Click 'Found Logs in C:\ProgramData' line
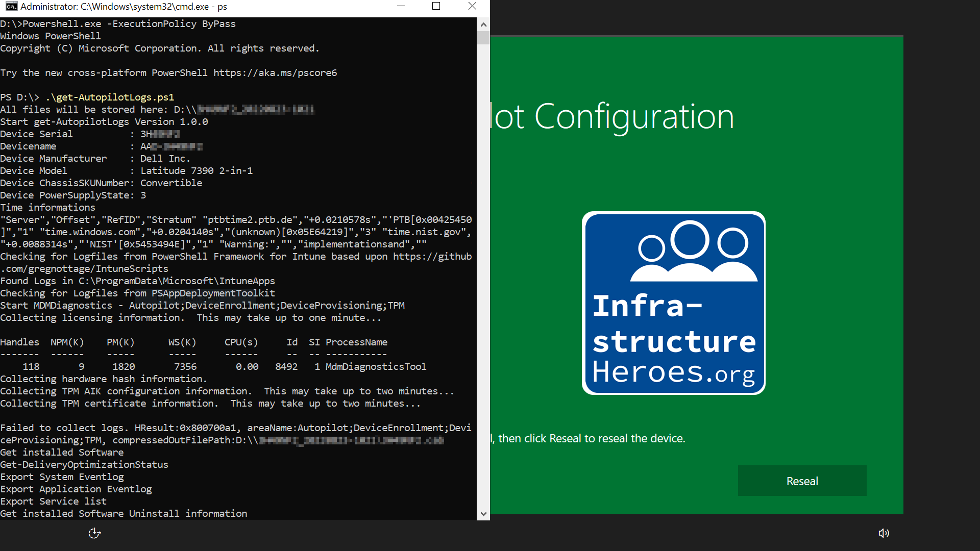 point(137,281)
